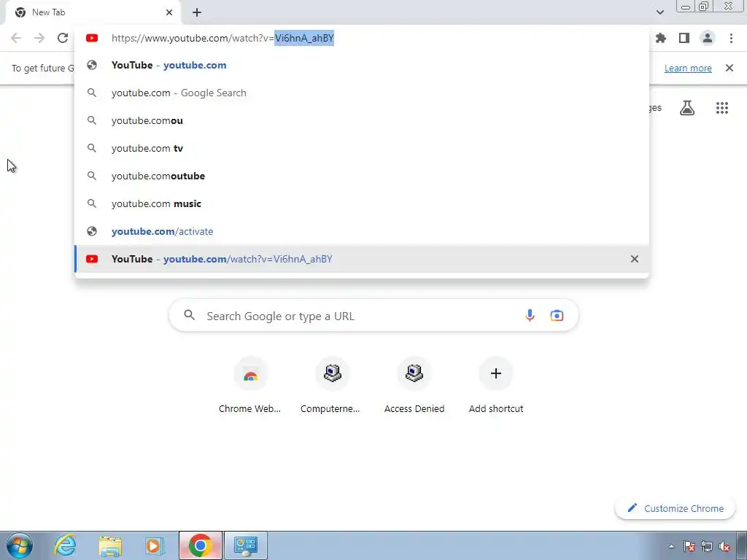Open the Chrome Web Store shortcut
The height and width of the screenshot is (560, 747).
click(x=250, y=385)
